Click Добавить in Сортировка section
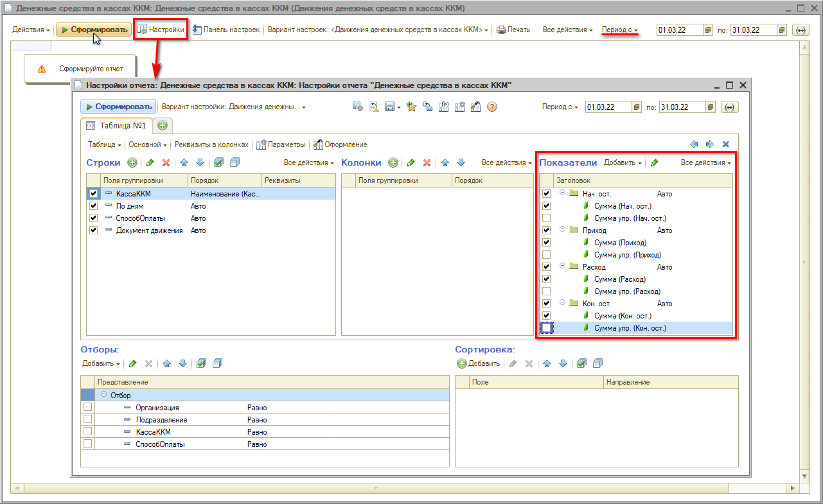The width and height of the screenshot is (823, 504). tap(479, 363)
